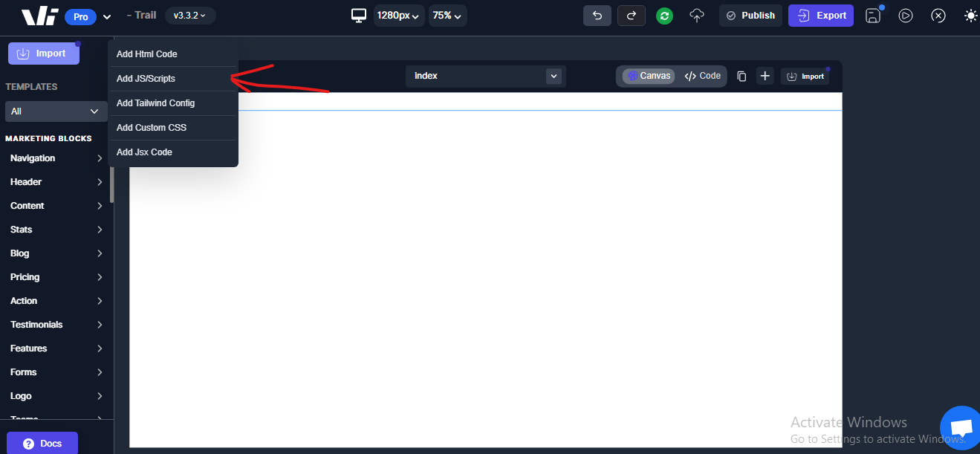The width and height of the screenshot is (980, 454).
Task: Add a new page with plus icon
Action: [765, 76]
